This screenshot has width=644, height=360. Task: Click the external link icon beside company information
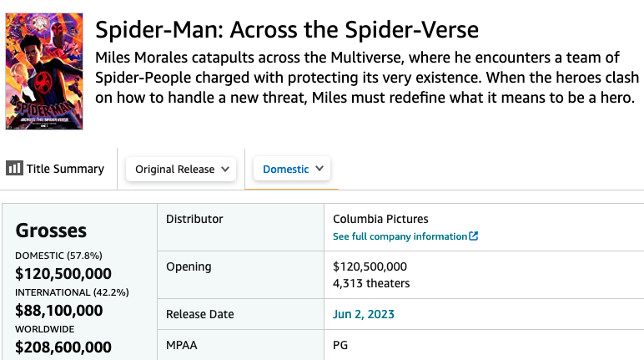pyautogui.click(x=474, y=236)
